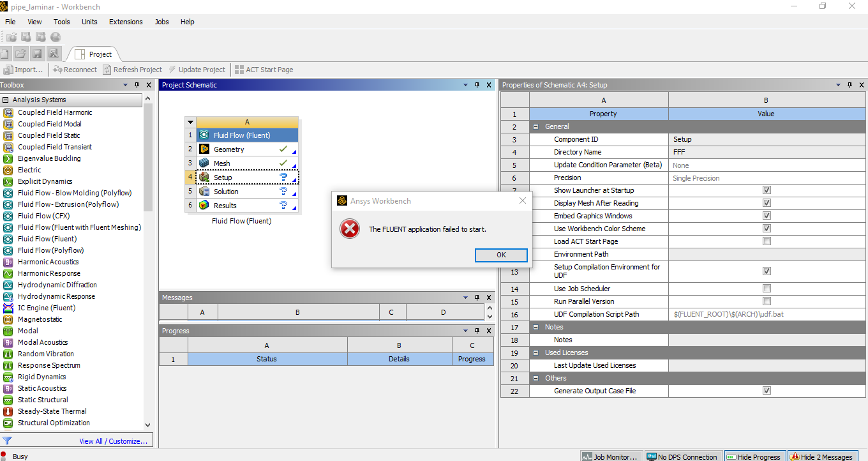Open the system A header dropdown arrow
This screenshot has width=868, height=461.
(190, 122)
